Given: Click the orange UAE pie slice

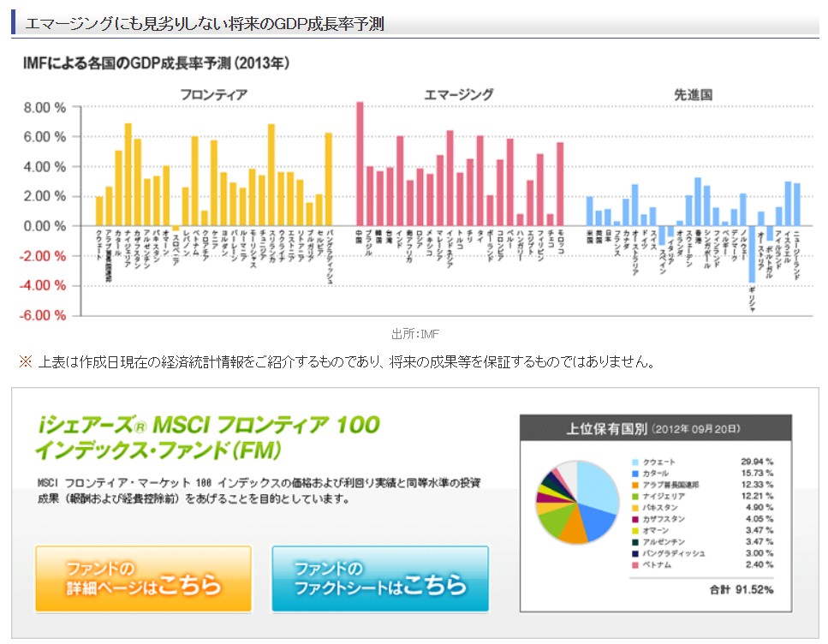Looking at the screenshot, I should [573, 529].
